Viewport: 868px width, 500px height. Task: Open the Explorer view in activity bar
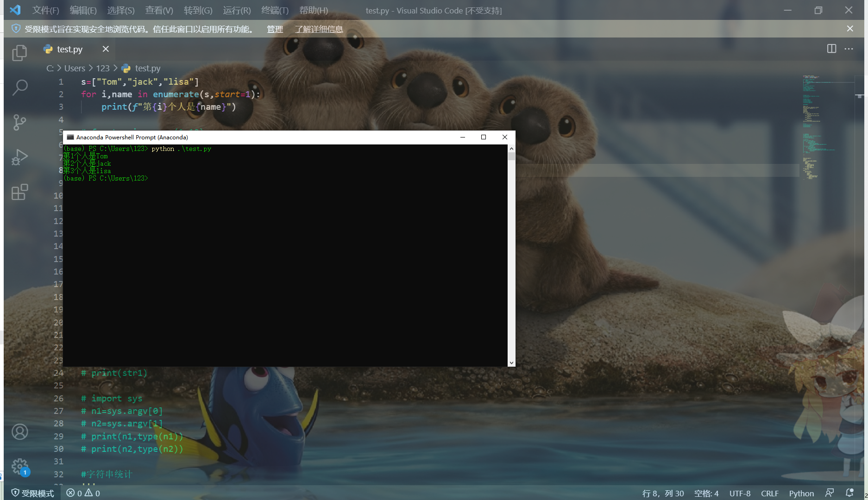[19, 53]
